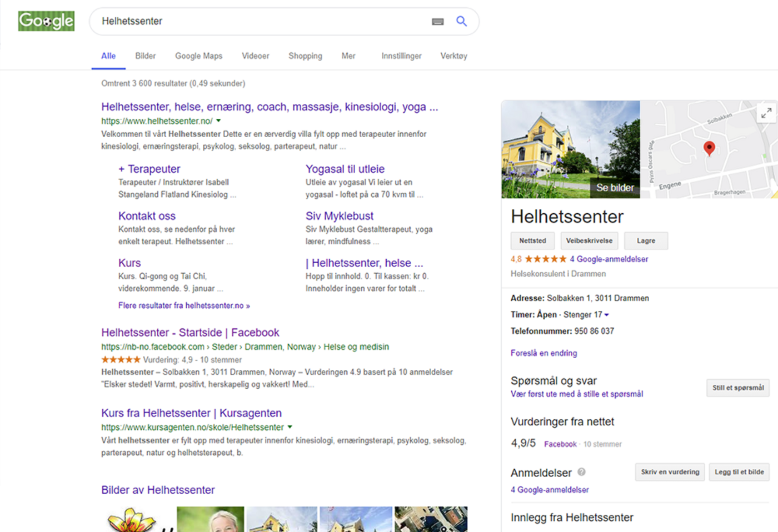Screen dimensions: 778x532
Task: Expand opening hours arrow after Stenger 17
Action: click(607, 315)
